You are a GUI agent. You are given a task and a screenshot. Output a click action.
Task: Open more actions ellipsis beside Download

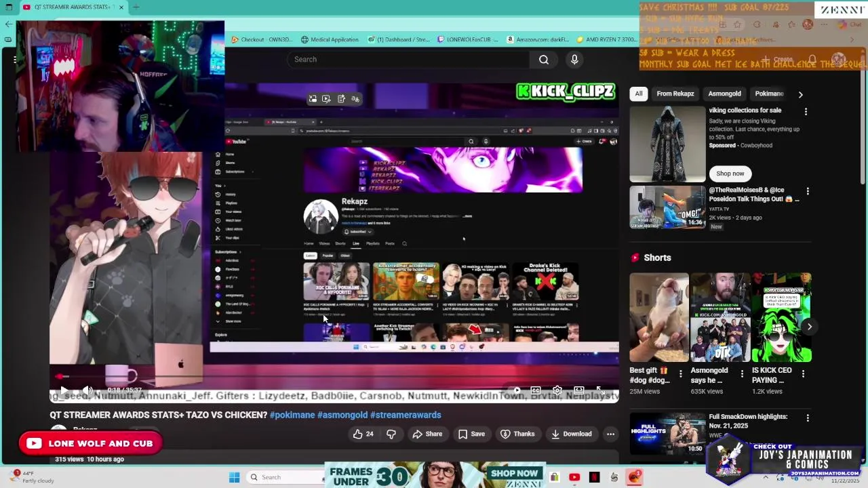(x=610, y=434)
